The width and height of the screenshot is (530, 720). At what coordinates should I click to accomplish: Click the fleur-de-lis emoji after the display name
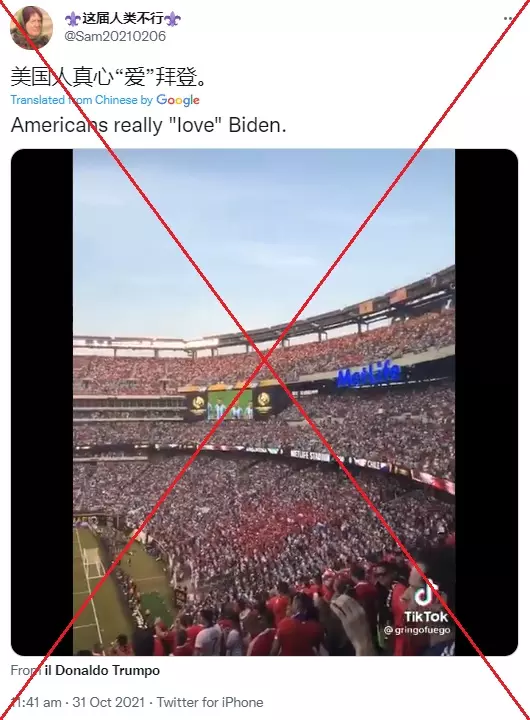point(172,19)
